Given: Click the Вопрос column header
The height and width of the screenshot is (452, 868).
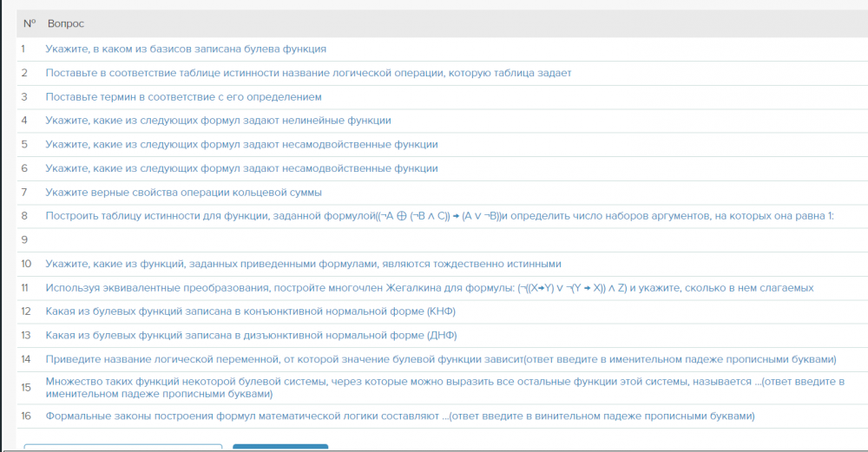Looking at the screenshot, I should 66,23.
